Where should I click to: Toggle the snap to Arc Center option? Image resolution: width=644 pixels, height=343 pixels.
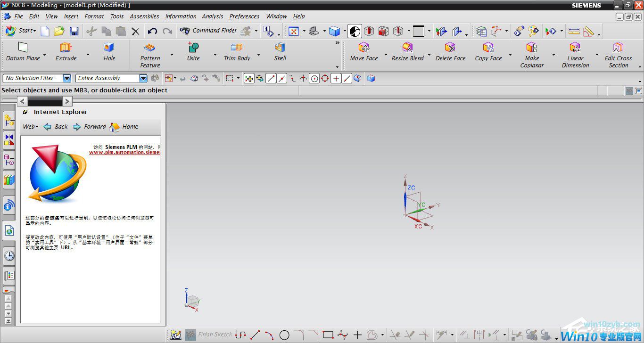[314, 79]
